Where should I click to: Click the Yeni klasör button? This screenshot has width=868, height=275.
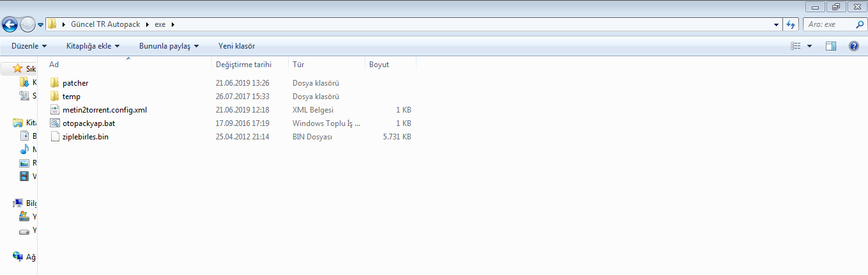point(236,46)
